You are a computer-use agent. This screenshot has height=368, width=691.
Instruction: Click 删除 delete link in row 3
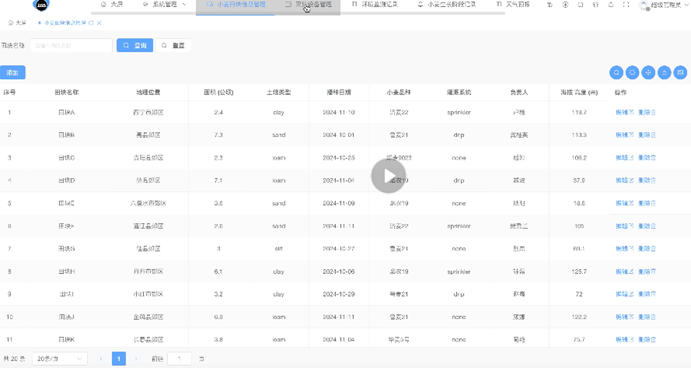647,158
